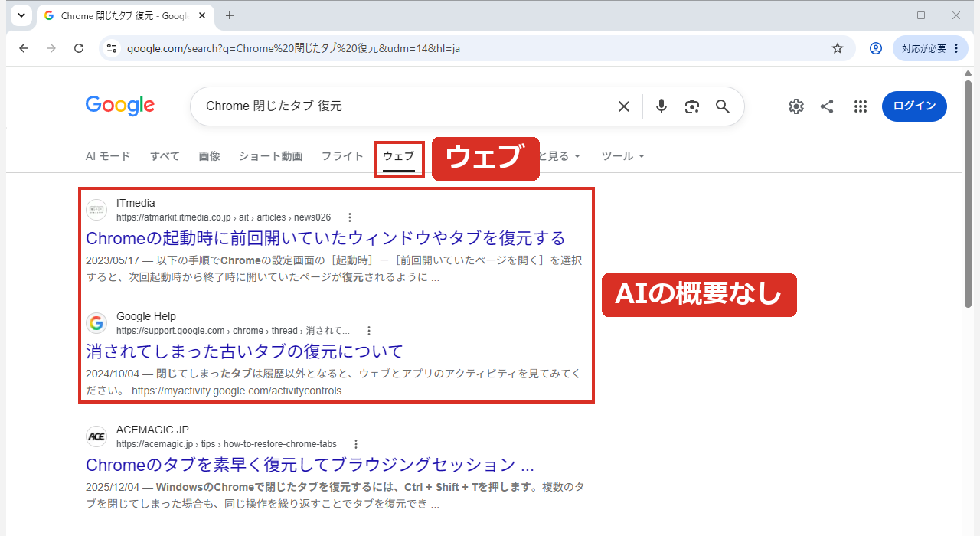Image resolution: width=980 pixels, height=536 pixels.
Task: Click the ログイン button
Action: [x=914, y=106]
